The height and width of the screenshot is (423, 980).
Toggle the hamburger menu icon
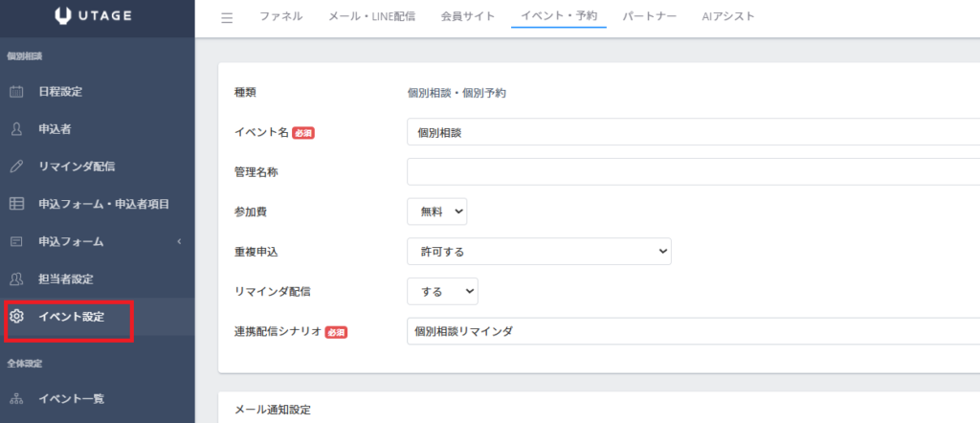coord(227,17)
